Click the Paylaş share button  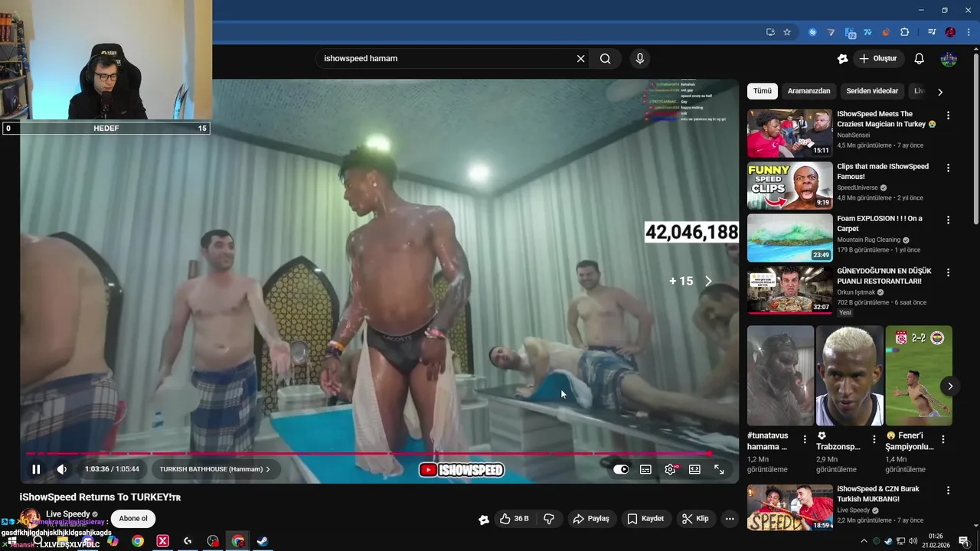click(591, 519)
